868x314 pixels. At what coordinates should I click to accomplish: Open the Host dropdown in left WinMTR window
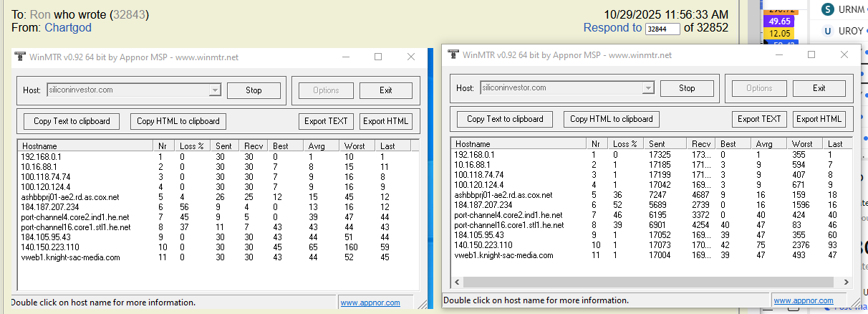214,90
